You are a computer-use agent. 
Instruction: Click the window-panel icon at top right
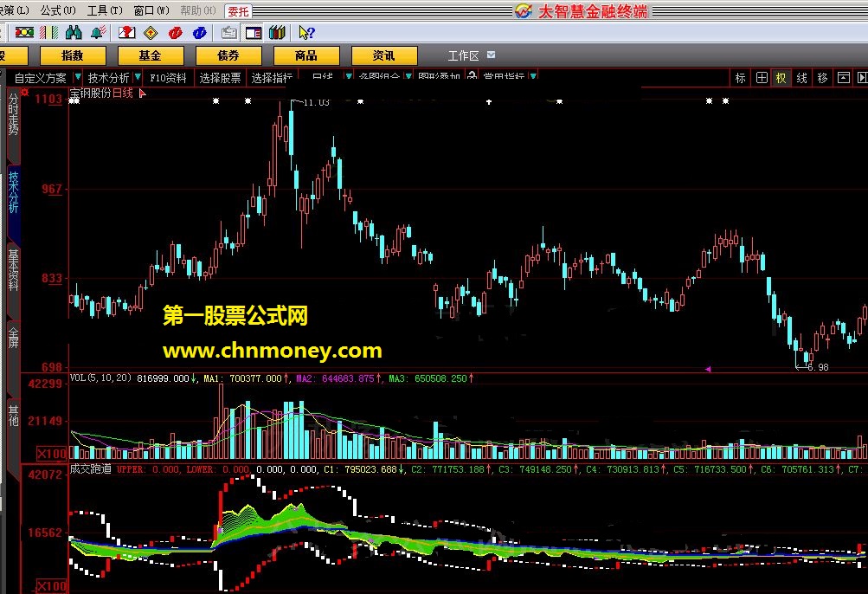coord(843,78)
